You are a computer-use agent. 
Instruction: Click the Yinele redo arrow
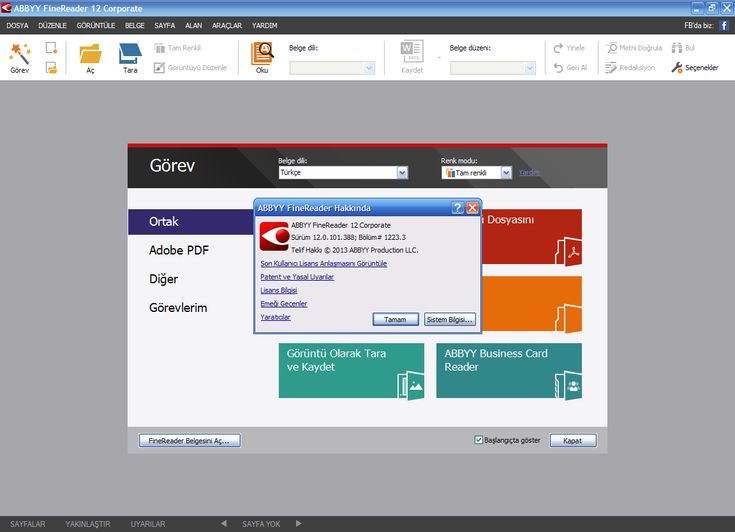click(558, 48)
